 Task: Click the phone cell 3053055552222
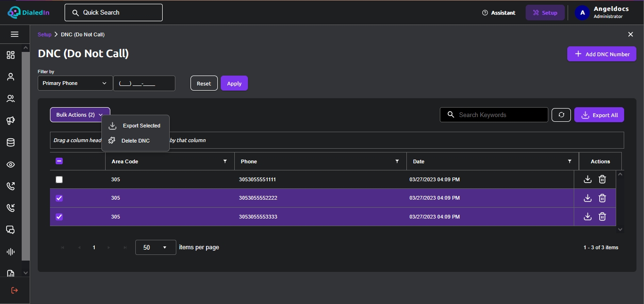(x=258, y=198)
